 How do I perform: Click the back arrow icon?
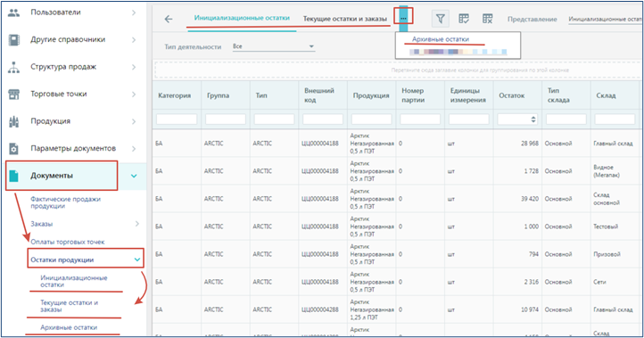pyautogui.click(x=169, y=19)
